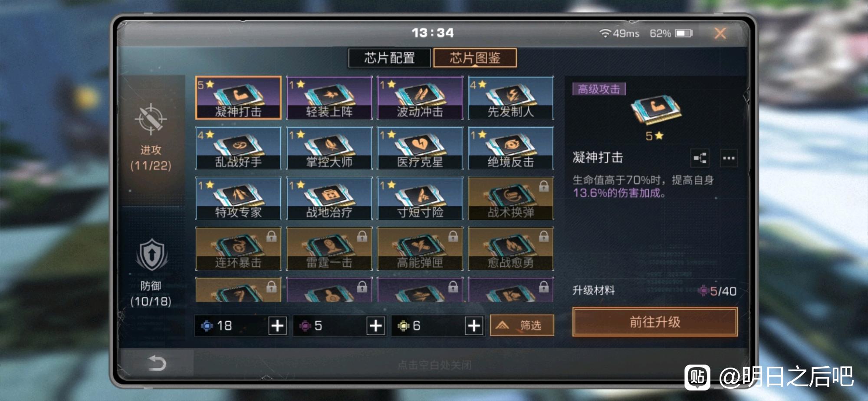Viewport: 868px width, 401px height.
Task: Tap the back arrow icon
Action: pyautogui.click(x=157, y=363)
